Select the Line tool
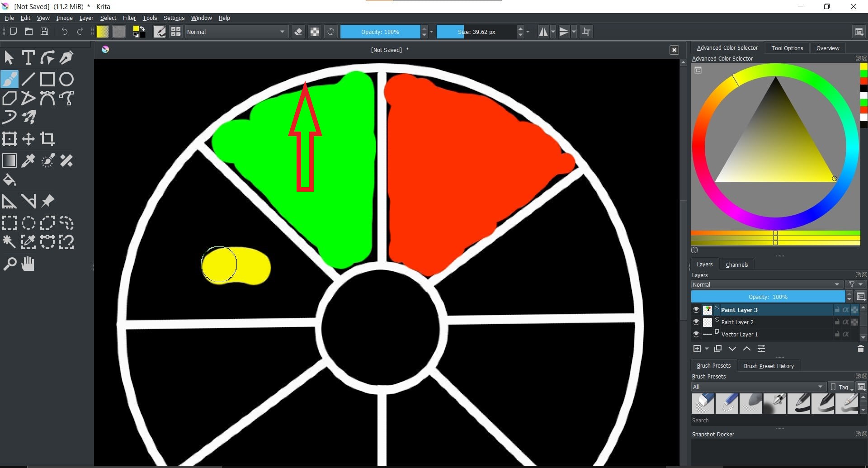The height and width of the screenshot is (468, 868). tap(28, 79)
